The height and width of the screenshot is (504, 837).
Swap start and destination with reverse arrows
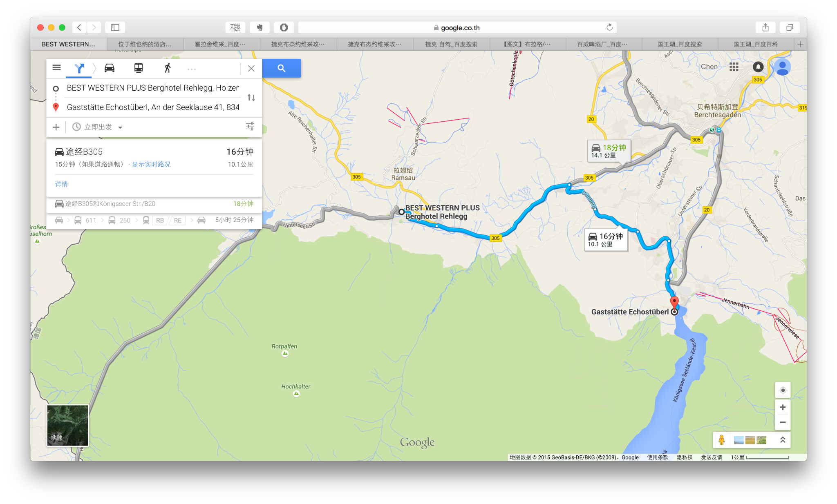251,98
